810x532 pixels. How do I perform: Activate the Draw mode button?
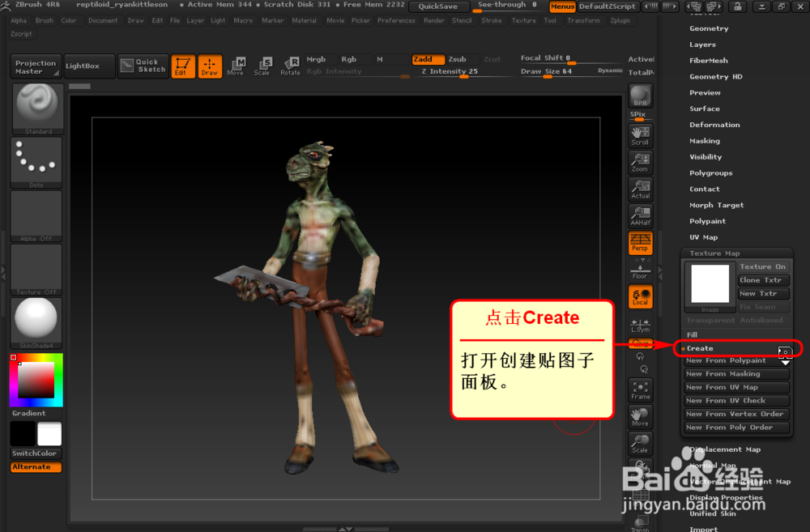click(210, 66)
